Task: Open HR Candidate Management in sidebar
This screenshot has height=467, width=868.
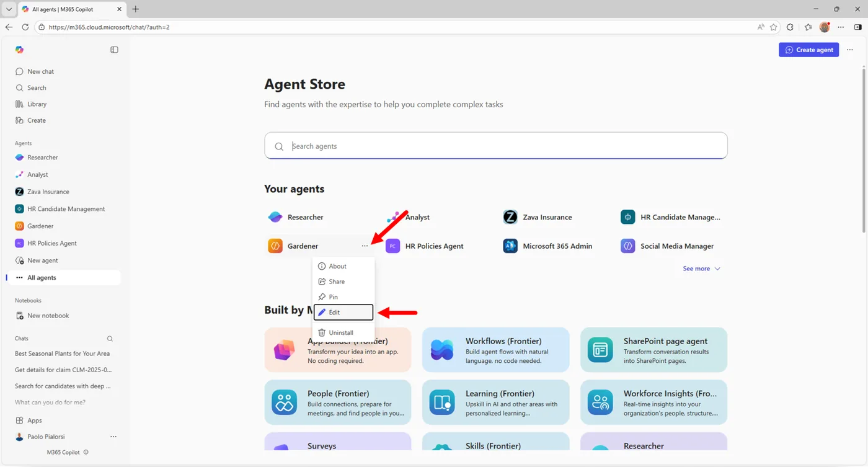Action: [60, 209]
